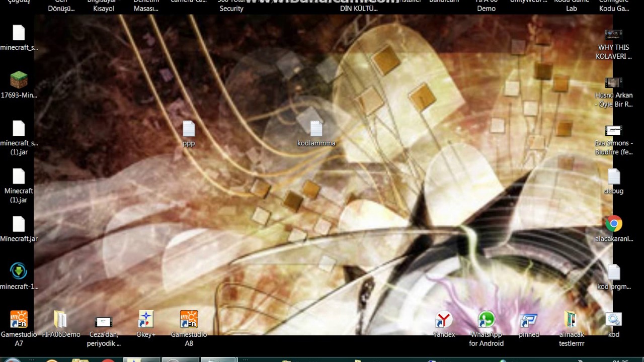Click the Hüsnü Arkan - Öyle Bir R... video

(x=614, y=83)
